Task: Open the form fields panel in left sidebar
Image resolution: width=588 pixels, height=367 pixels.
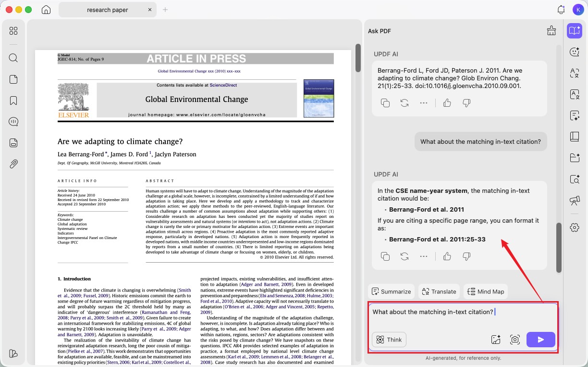Action: (x=13, y=143)
